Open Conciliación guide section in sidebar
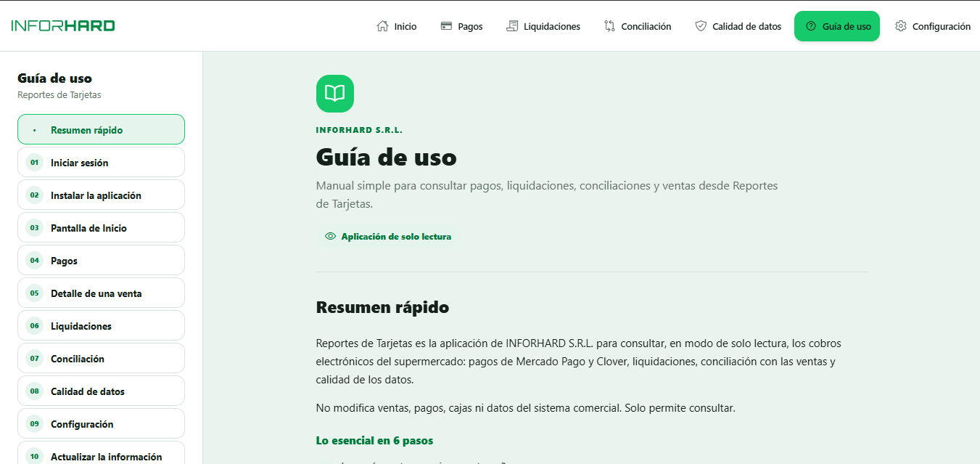 pyautogui.click(x=101, y=358)
